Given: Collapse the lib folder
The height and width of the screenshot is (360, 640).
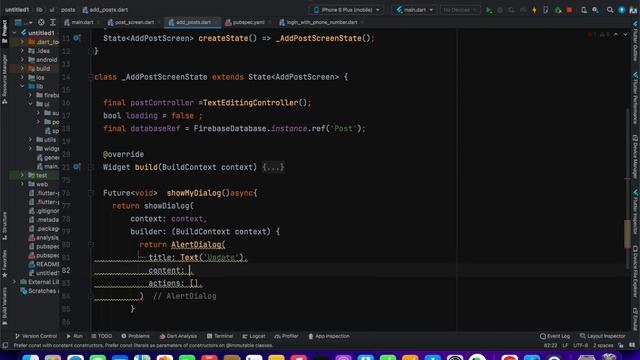Looking at the screenshot, I should pyautogui.click(x=22, y=86).
